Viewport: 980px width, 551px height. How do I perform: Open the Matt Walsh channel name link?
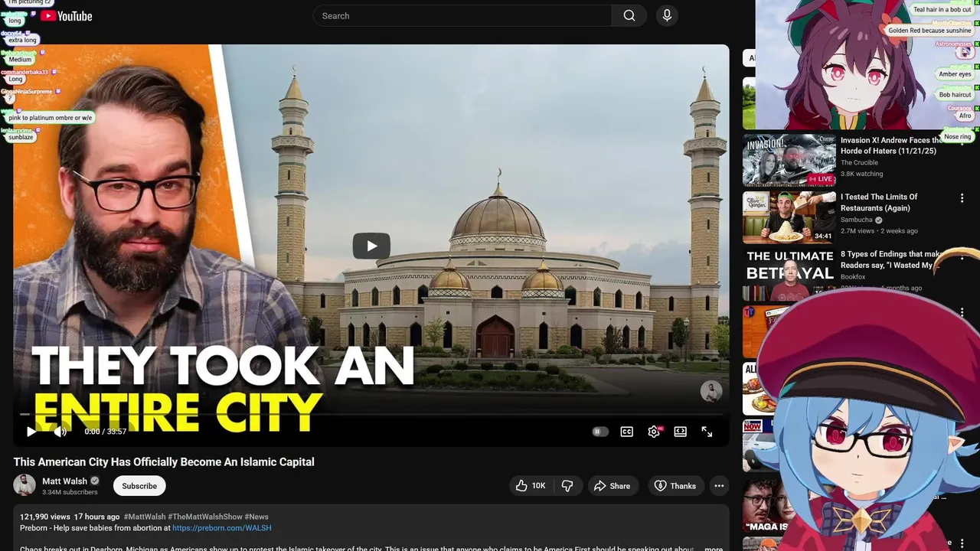64,481
